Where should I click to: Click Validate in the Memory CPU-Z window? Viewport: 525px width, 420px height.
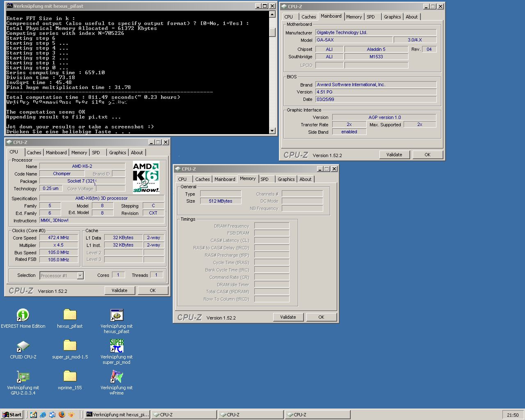click(x=288, y=317)
